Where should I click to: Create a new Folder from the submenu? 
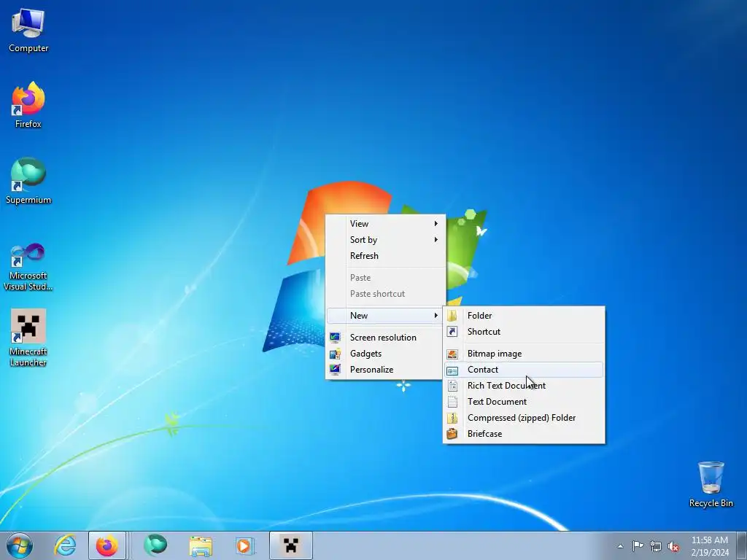pos(524,315)
